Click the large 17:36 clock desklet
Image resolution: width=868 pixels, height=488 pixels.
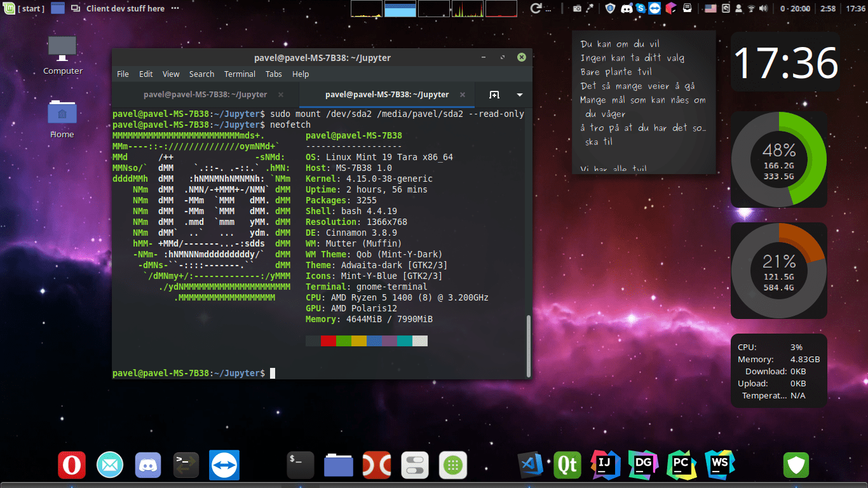pyautogui.click(x=785, y=62)
